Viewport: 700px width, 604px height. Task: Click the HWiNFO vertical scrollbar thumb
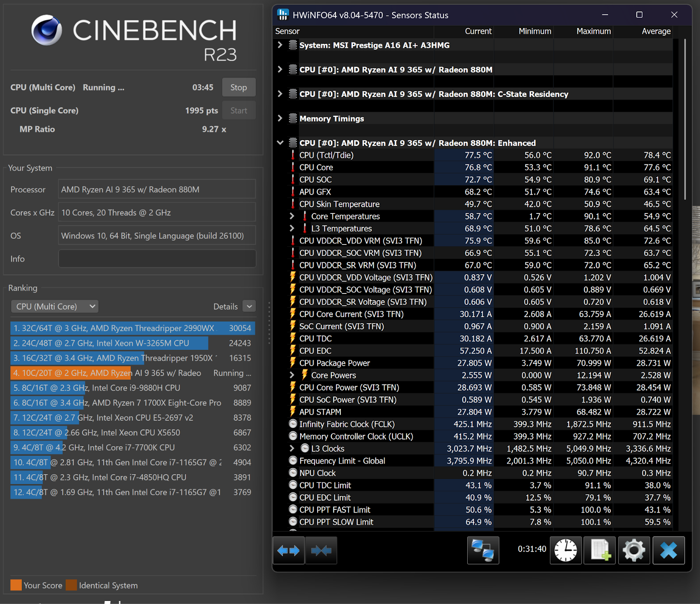685,120
